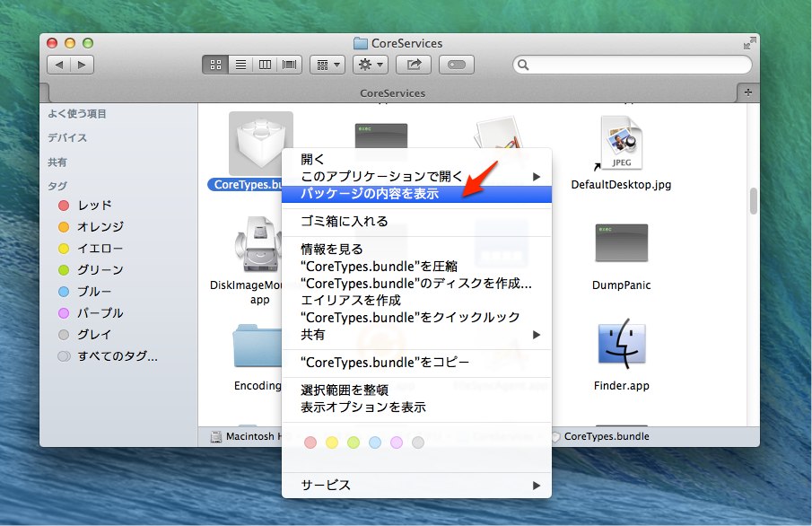Choose 開く in the context menu

[x=416, y=159]
